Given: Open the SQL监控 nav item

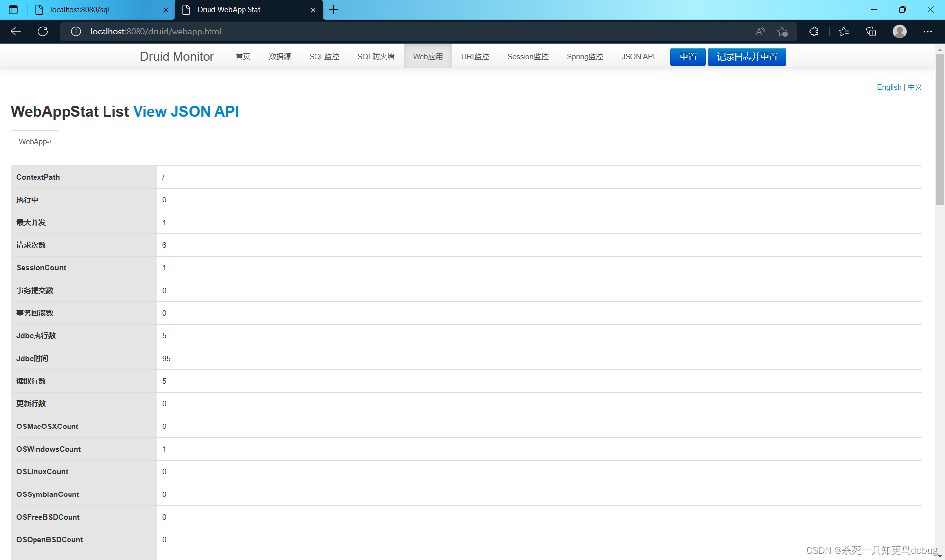Looking at the screenshot, I should (324, 56).
